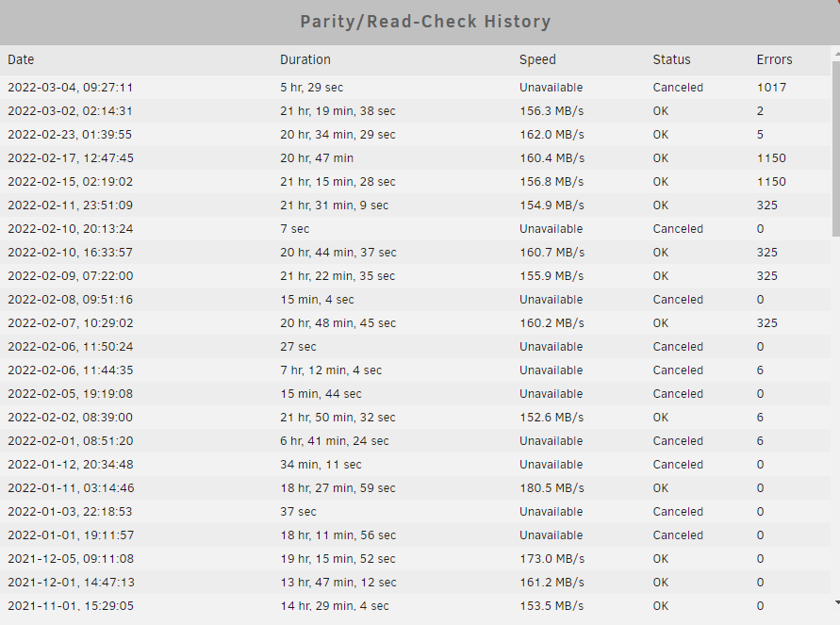Image resolution: width=840 pixels, height=625 pixels.
Task: Click the Duration column header
Action: 305,59
